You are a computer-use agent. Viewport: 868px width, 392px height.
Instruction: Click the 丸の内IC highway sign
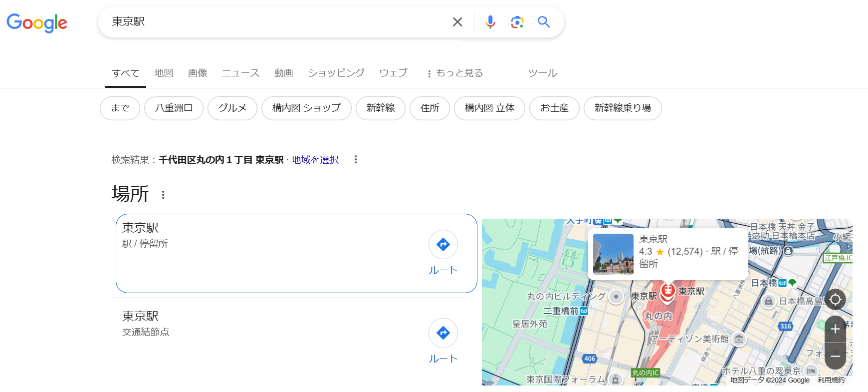point(646,373)
